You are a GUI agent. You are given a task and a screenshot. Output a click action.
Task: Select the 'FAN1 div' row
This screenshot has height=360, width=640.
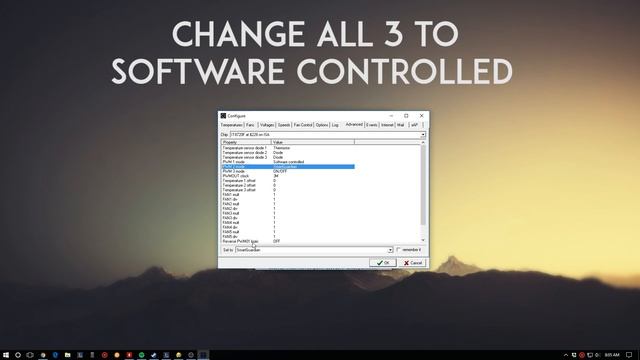288,199
